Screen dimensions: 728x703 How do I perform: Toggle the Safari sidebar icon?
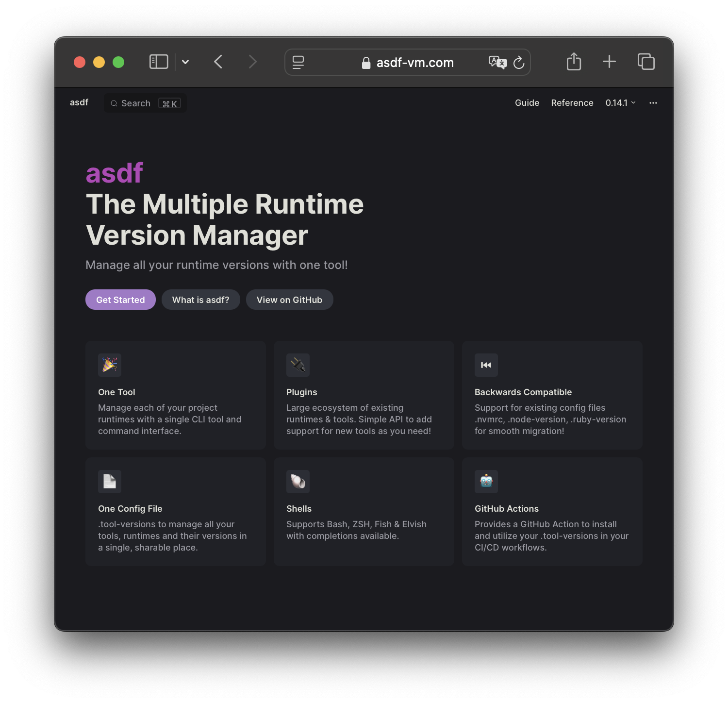pyautogui.click(x=158, y=62)
